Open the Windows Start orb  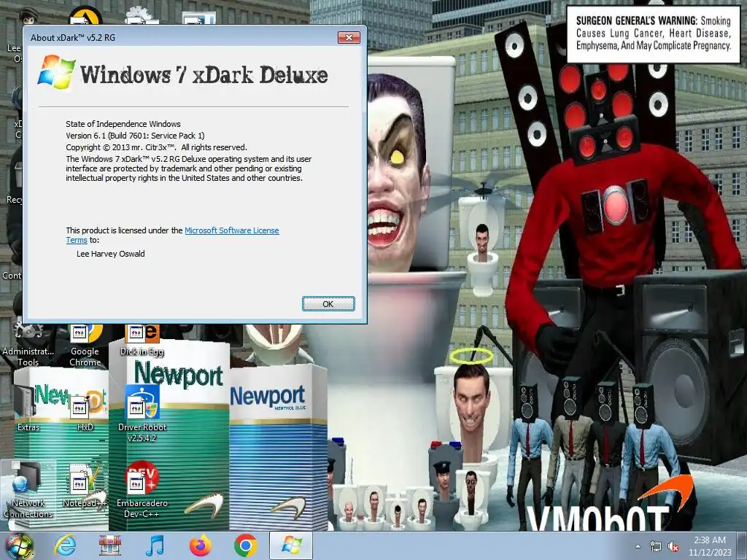point(20,546)
